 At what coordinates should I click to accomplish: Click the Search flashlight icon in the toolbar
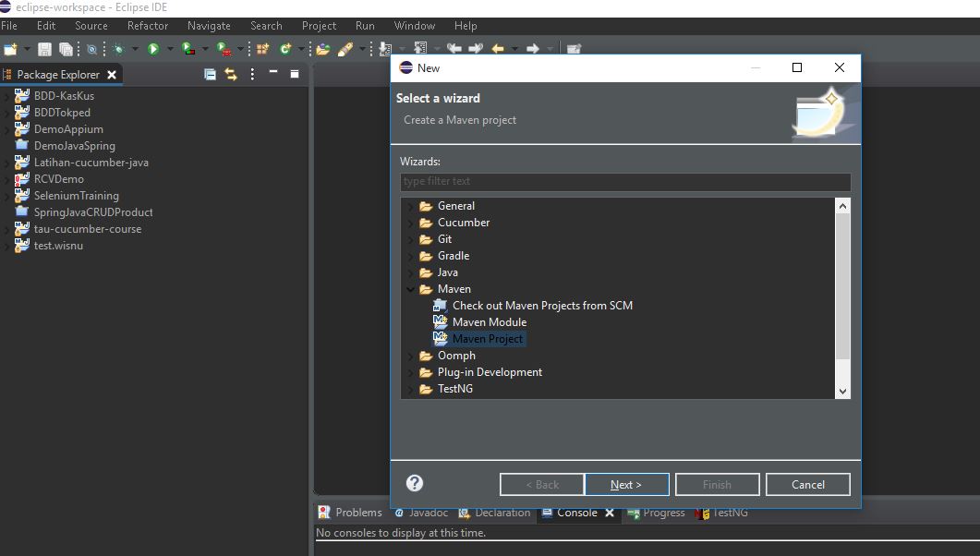[x=345, y=49]
